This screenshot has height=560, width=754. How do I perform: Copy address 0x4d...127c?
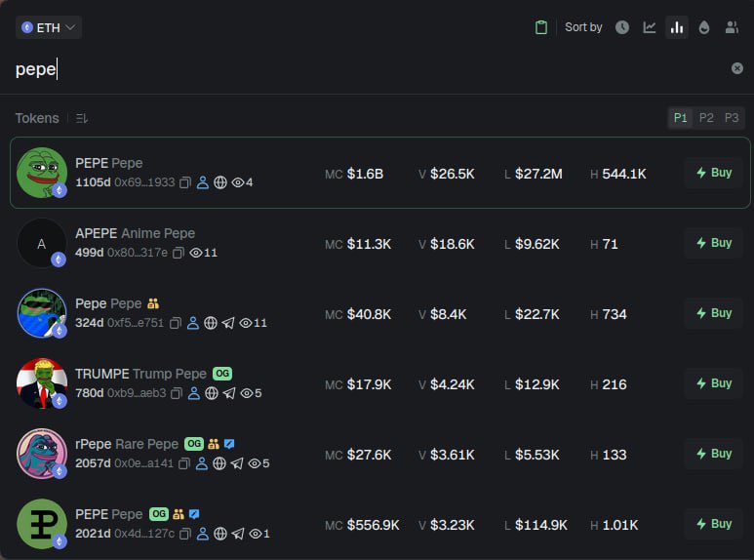tap(185, 534)
